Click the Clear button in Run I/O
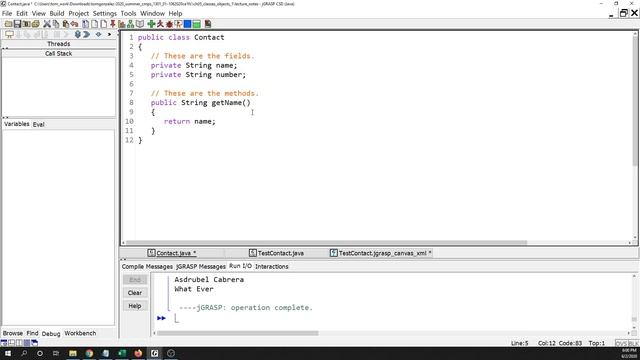 [135, 293]
